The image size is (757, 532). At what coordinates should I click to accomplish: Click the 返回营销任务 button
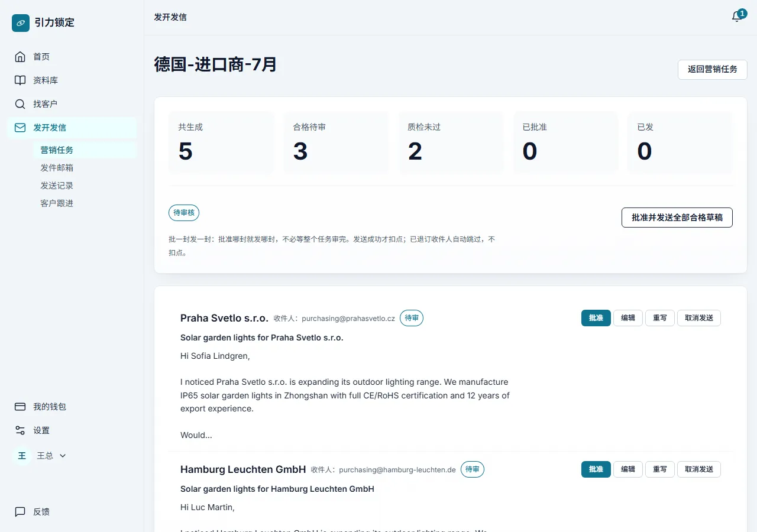[713, 69]
